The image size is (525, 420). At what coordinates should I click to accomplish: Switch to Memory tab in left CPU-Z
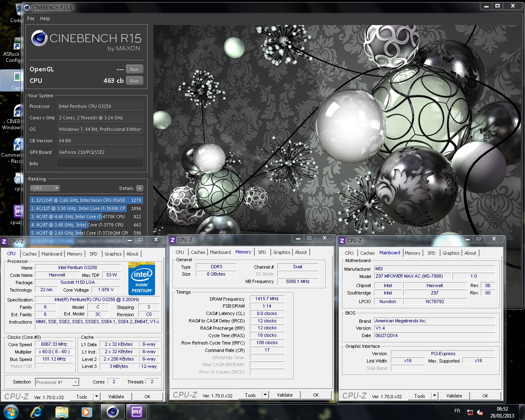(75, 254)
